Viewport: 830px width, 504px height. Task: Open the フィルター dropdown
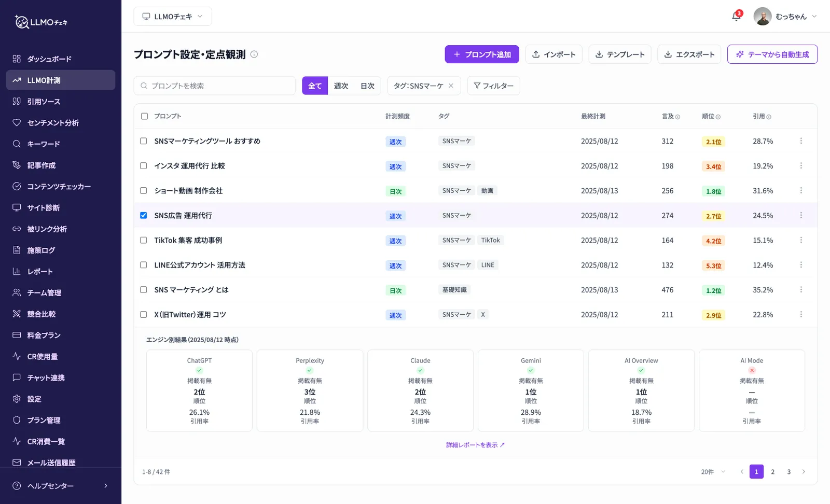click(x=493, y=86)
